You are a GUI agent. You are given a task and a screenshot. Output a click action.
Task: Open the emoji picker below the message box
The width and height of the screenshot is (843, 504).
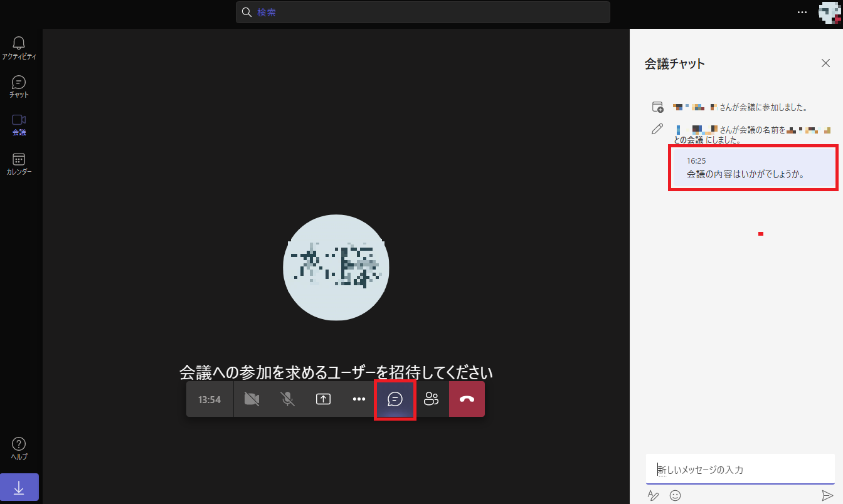[675, 495]
